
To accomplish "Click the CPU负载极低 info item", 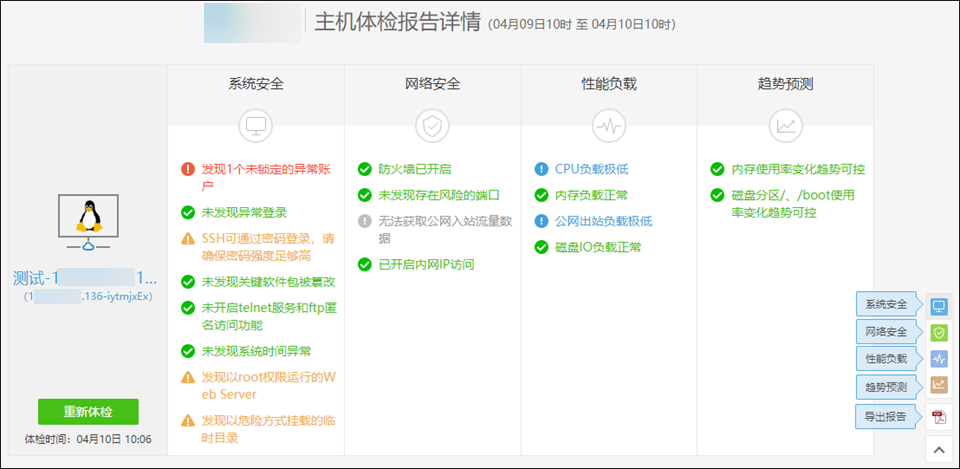I will [591, 169].
